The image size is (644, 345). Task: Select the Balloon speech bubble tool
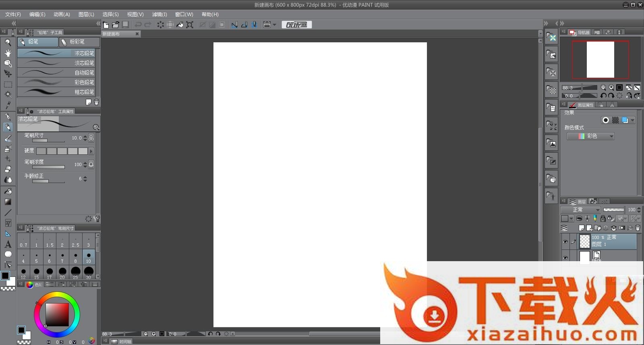8,254
